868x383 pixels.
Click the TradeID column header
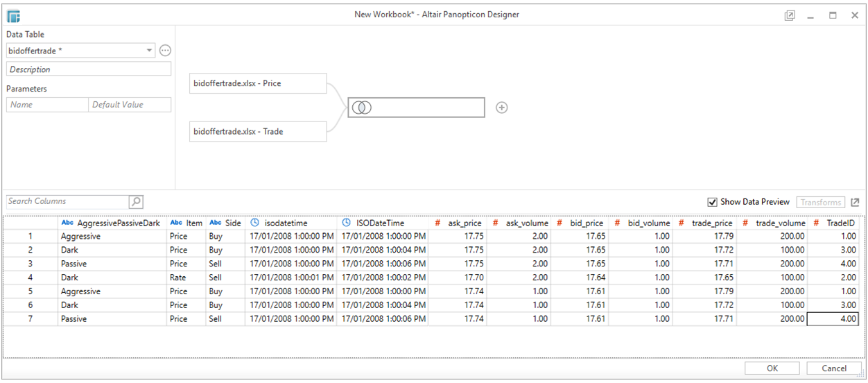[833, 223]
